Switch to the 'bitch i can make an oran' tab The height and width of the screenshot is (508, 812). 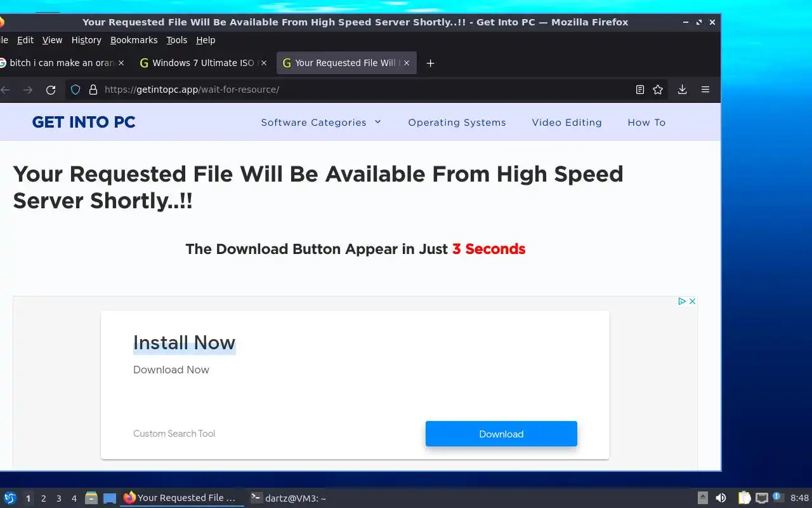tap(62, 63)
